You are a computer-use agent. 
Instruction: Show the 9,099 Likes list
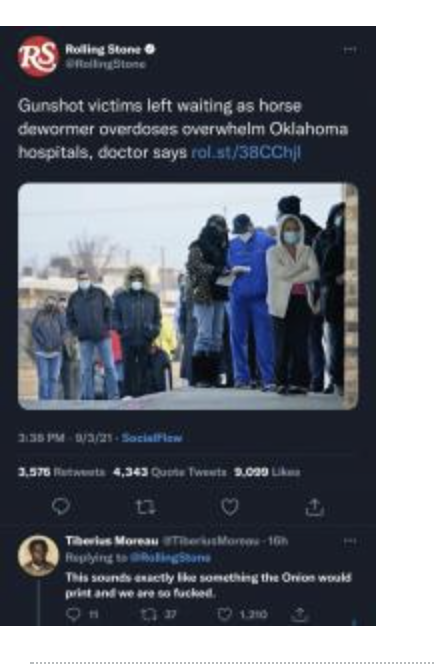tap(267, 472)
